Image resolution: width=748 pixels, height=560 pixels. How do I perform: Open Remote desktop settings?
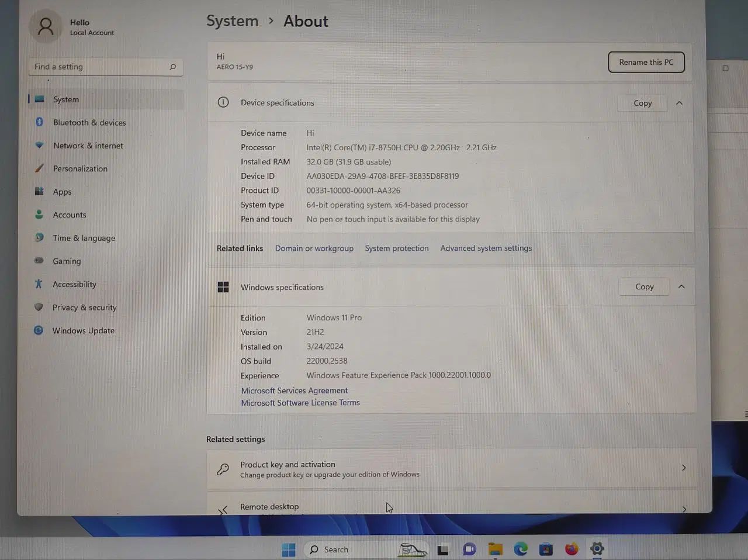452,503
